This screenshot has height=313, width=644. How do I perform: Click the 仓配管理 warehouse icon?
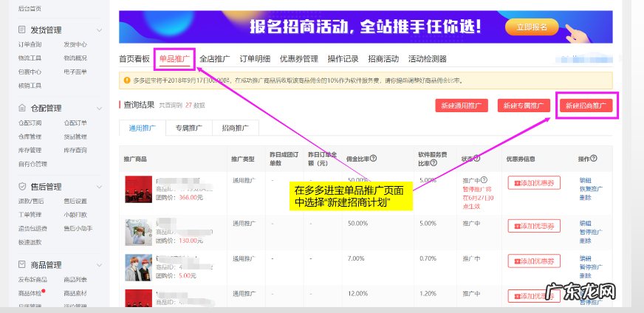click(22, 108)
